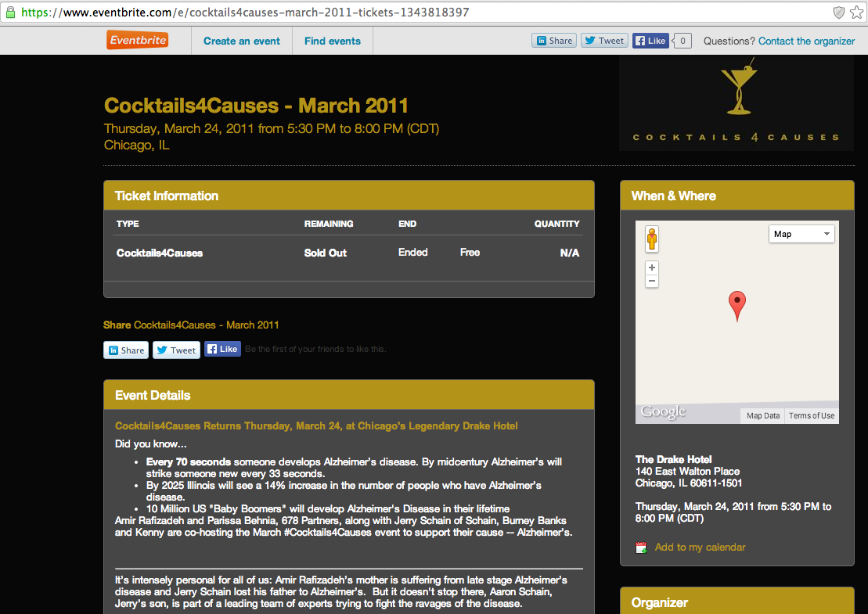Click Tweet button below ticket table

176,350
